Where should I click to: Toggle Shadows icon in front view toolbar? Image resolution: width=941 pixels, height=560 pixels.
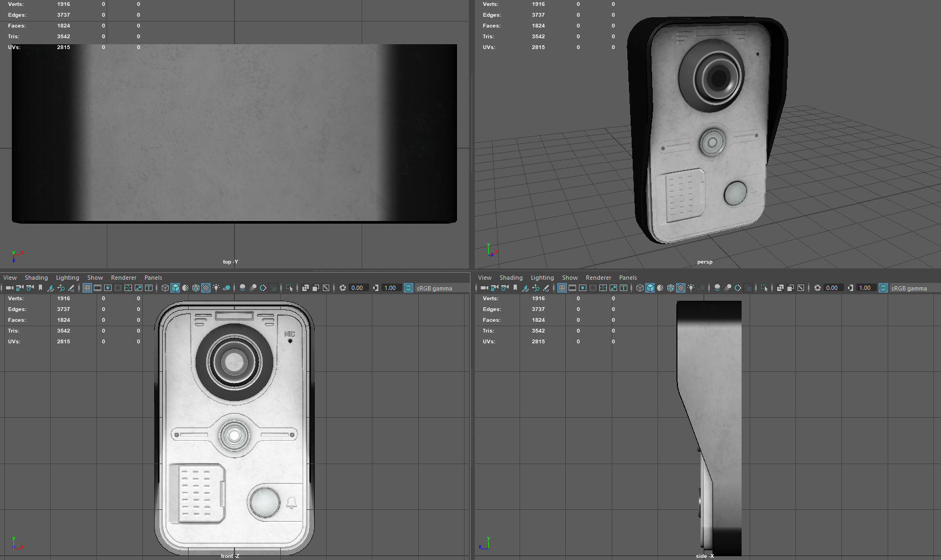pyautogui.click(x=227, y=288)
